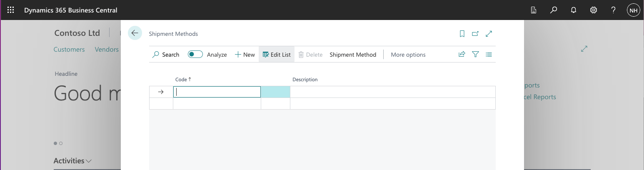Expand the Activities section chevron
The height and width of the screenshot is (170, 644).
[89, 161]
